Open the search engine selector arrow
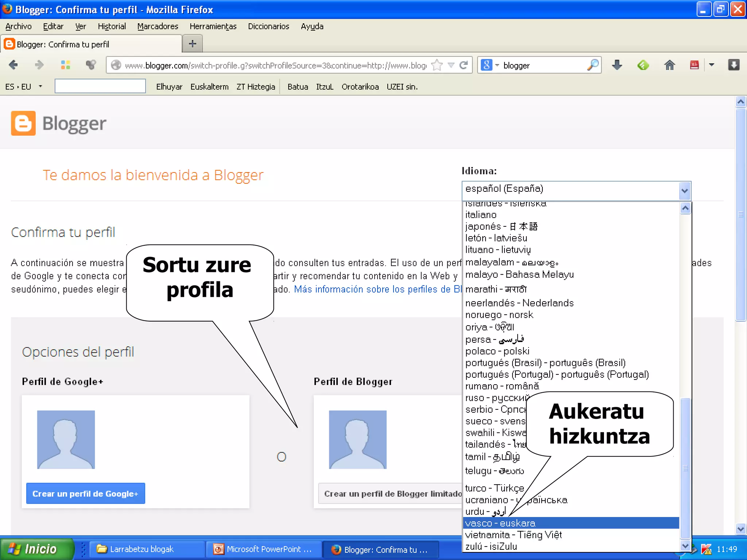This screenshot has width=747, height=560. point(497,65)
